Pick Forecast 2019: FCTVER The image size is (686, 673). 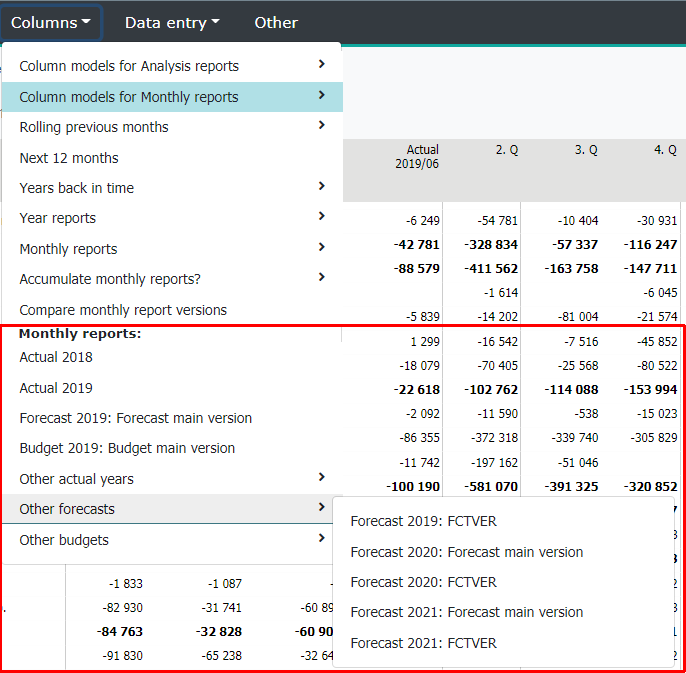point(503,521)
